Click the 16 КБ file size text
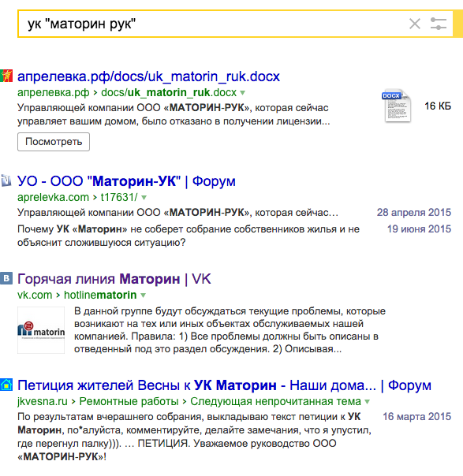The image size is (463, 476). coord(438,106)
